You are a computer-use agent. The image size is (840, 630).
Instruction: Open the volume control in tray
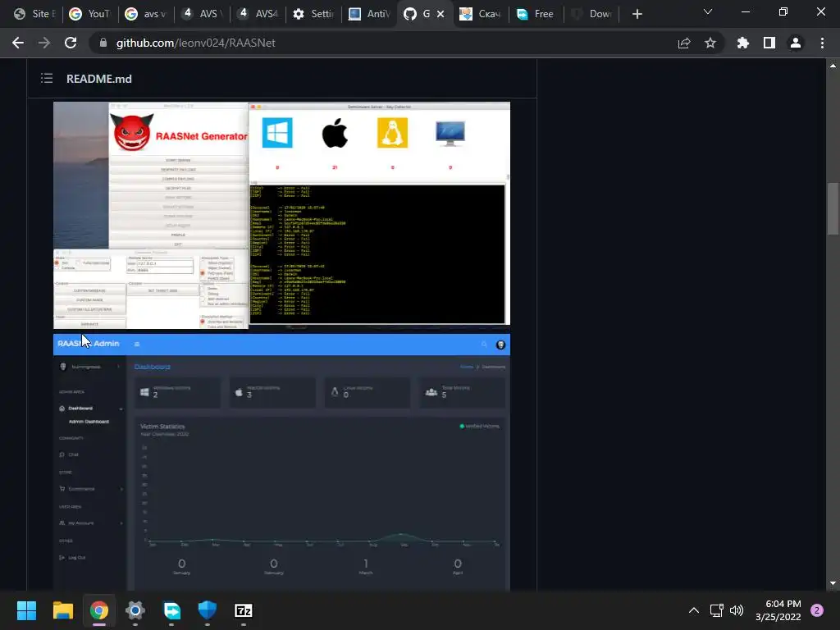[x=737, y=610]
